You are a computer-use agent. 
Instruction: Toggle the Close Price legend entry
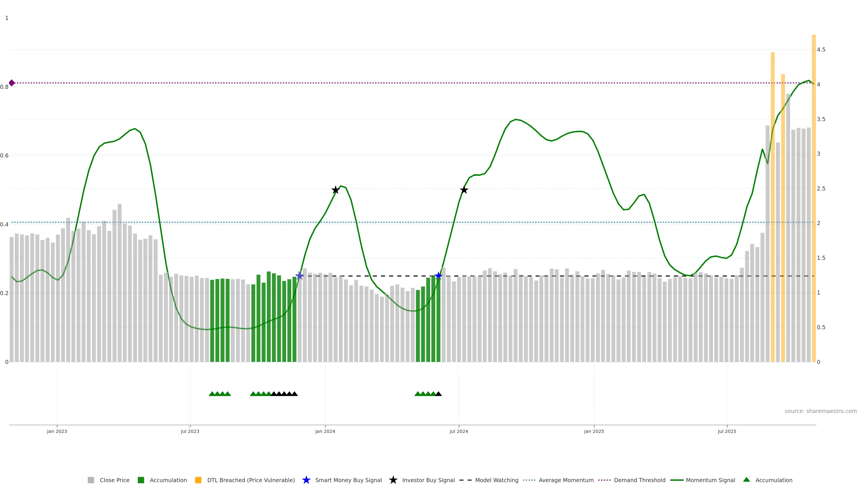coord(114,480)
